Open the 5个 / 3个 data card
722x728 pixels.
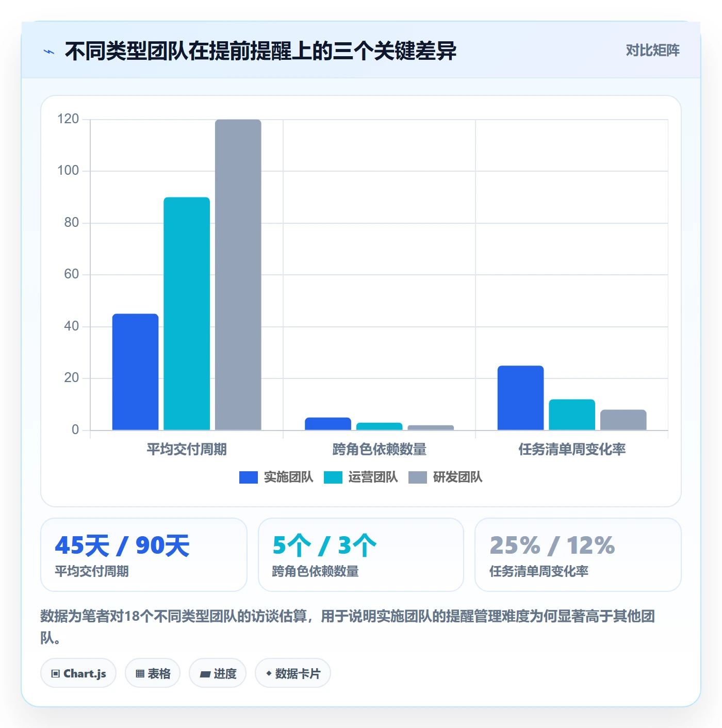[361, 555]
